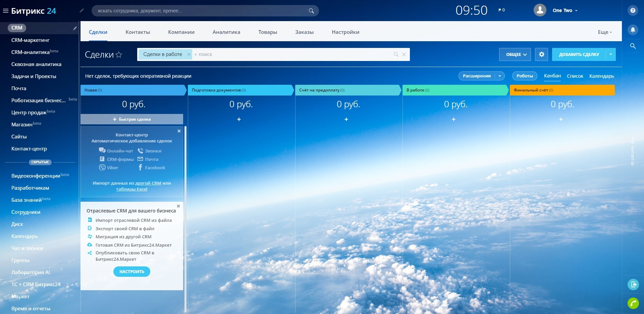Screen dimensions: 644x314
Task: Click the Быстрая сделка button
Action: pos(132,119)
